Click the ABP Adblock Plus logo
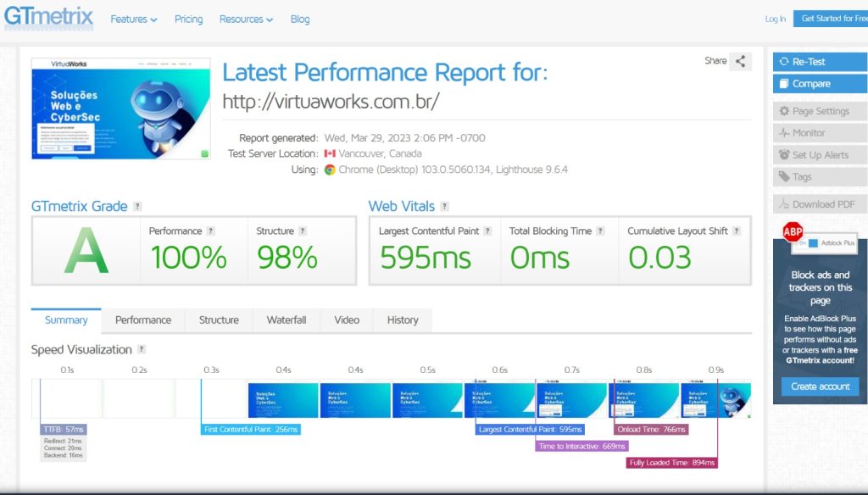 [793, 232]
